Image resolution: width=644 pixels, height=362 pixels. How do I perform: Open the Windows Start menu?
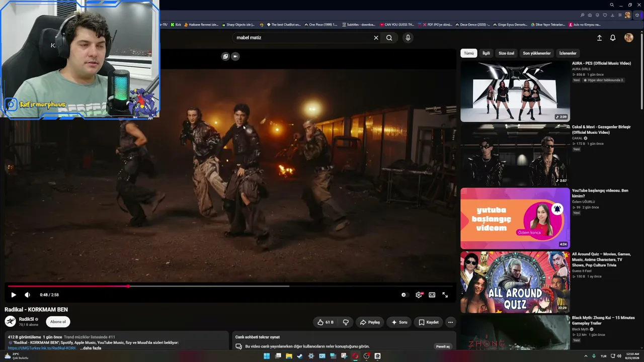267,356
